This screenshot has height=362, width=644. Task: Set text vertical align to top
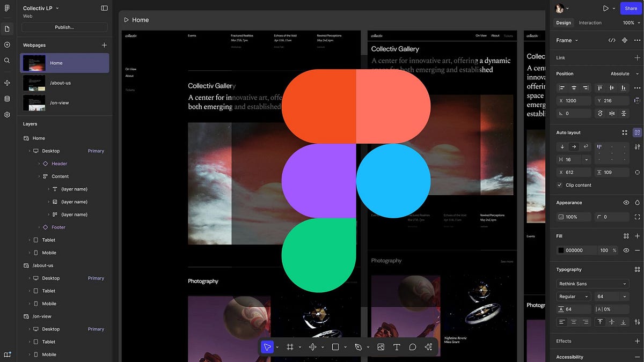[x=599, y=322]
